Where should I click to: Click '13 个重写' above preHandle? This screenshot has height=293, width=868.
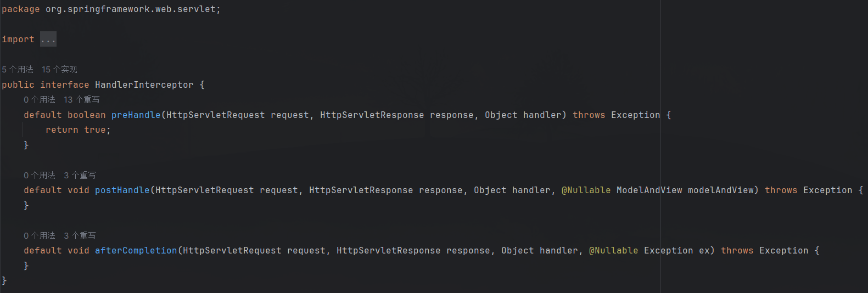[x=82, y=100]
